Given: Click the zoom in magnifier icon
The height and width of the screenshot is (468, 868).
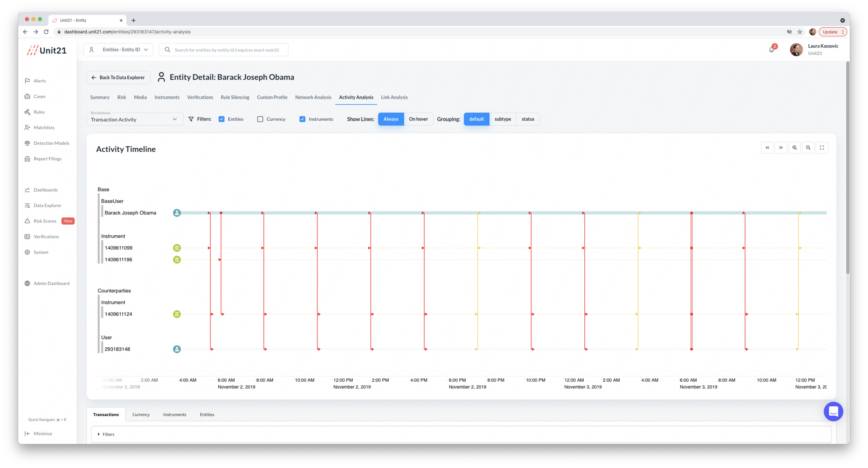Looking at the screenshot, I should (x=794, y=148).
